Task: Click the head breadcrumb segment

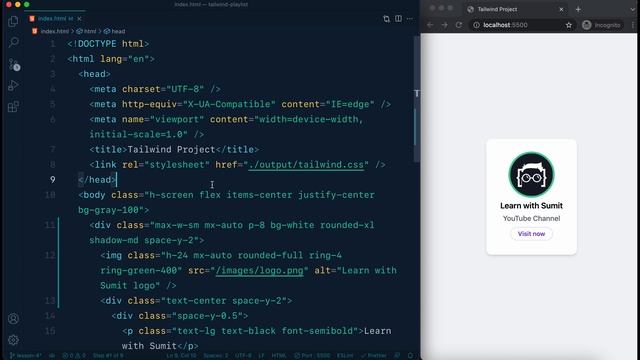Action: tap(115, 31)
